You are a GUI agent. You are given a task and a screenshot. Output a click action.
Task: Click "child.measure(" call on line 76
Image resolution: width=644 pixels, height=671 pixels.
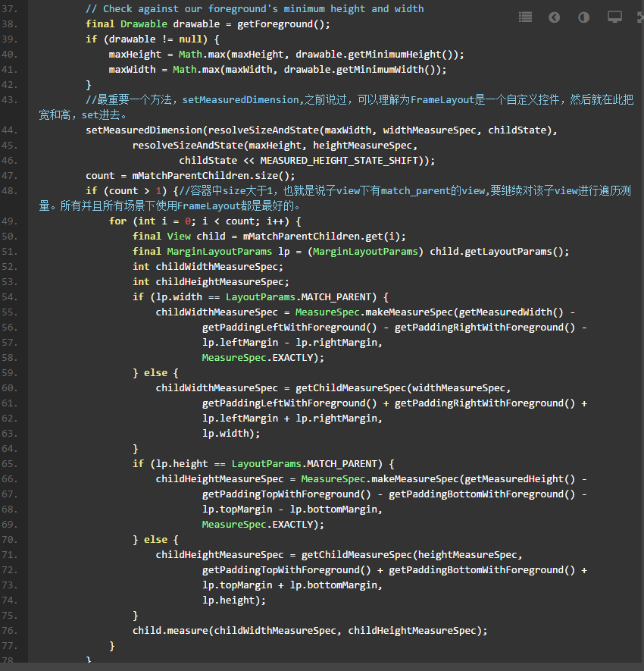tap(173, 631)
